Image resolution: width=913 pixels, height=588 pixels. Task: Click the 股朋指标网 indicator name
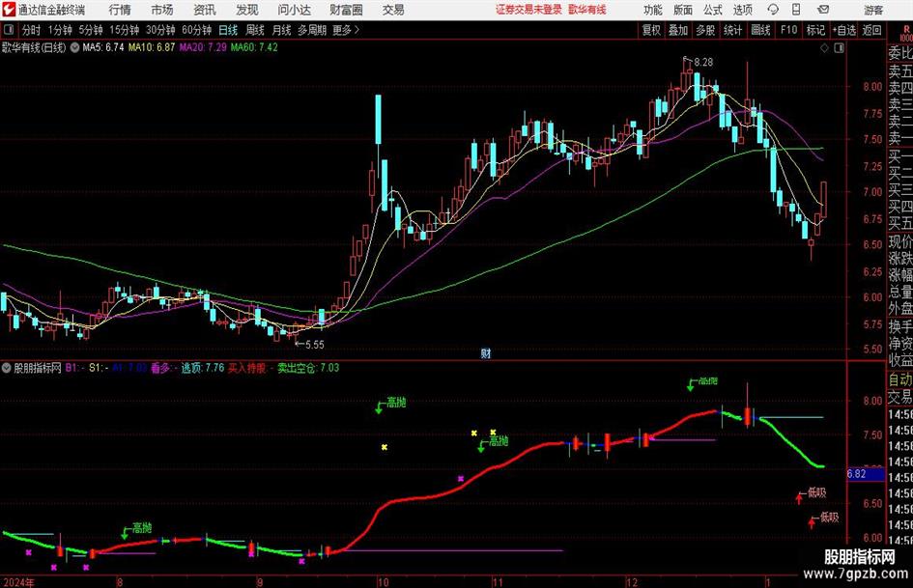(38, 368)
